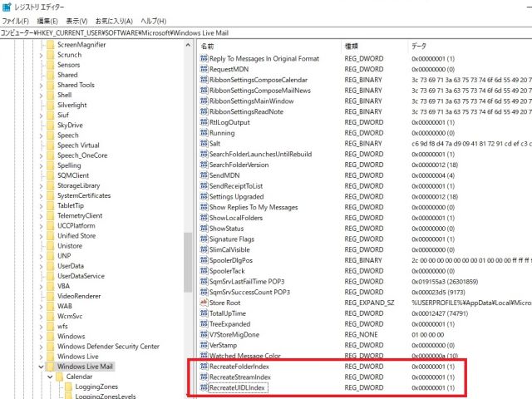The image size is (532, 399).
Task: Click the tree pane scroll-up arrow
Action: point(188,45)
